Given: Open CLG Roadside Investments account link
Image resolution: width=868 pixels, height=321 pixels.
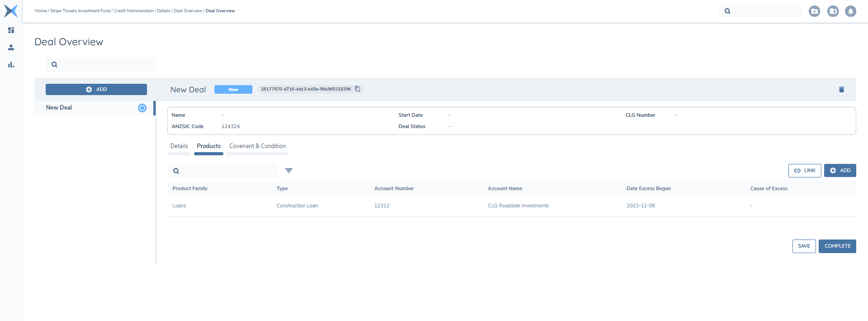Looking at the screenshot, I should pos(518,206).
